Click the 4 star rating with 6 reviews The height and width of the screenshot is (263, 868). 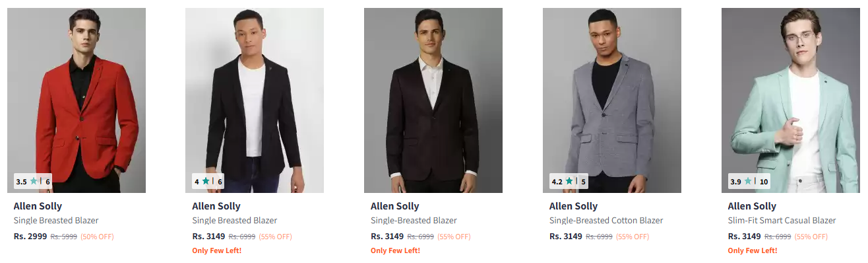point(208,181)
